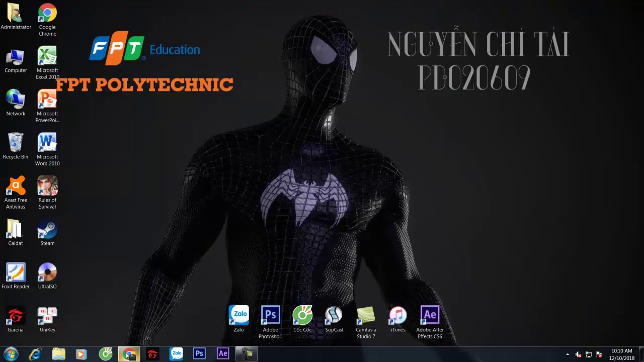Select the UniKey desktop shortcut
This screenshot has height=362, width=644.
click(x=47, y=319)
